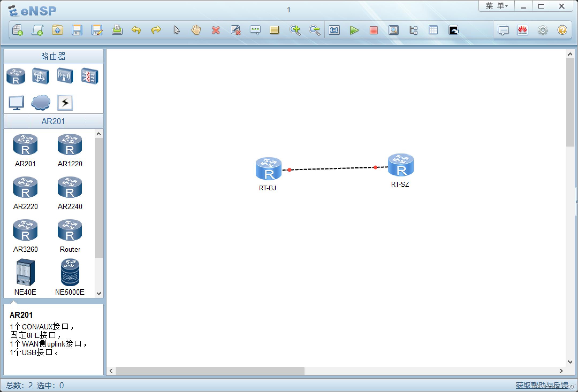
Task: Minimize the eNSP window
Action: pos(523,6)
